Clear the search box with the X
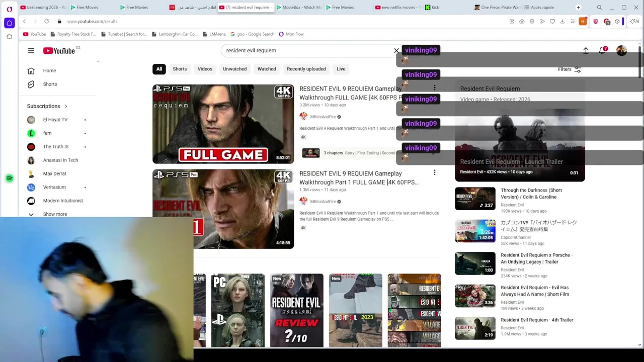 (396, 51)
